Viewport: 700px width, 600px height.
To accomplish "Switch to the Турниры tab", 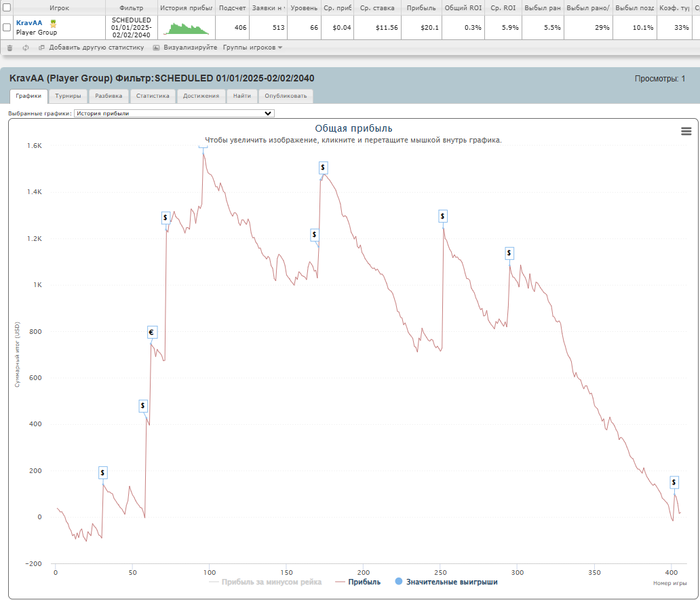I will pyautogui.click(x=68, y=96).
